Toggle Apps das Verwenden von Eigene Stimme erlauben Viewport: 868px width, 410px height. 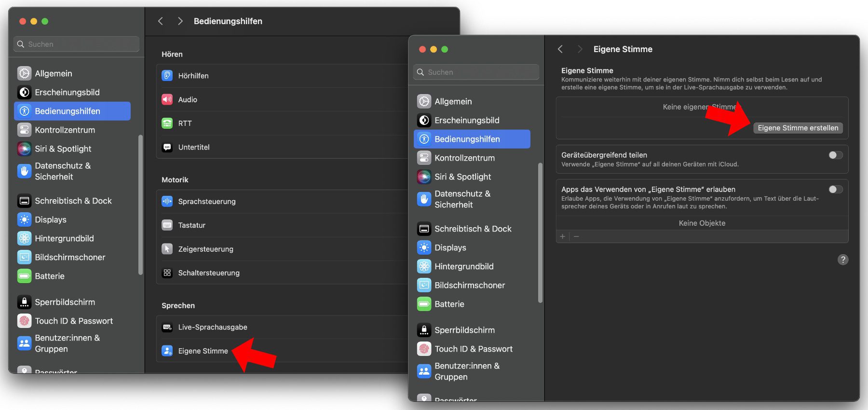click(x=835, y=190)
